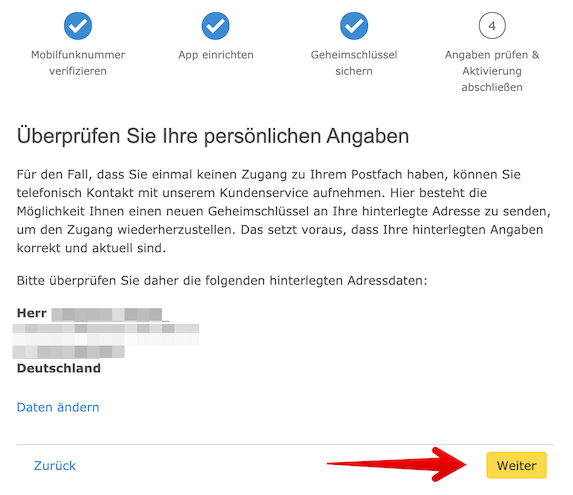
Task: Click the Bitte überprüfen Sie daher sentence
Action: point(222,281)
